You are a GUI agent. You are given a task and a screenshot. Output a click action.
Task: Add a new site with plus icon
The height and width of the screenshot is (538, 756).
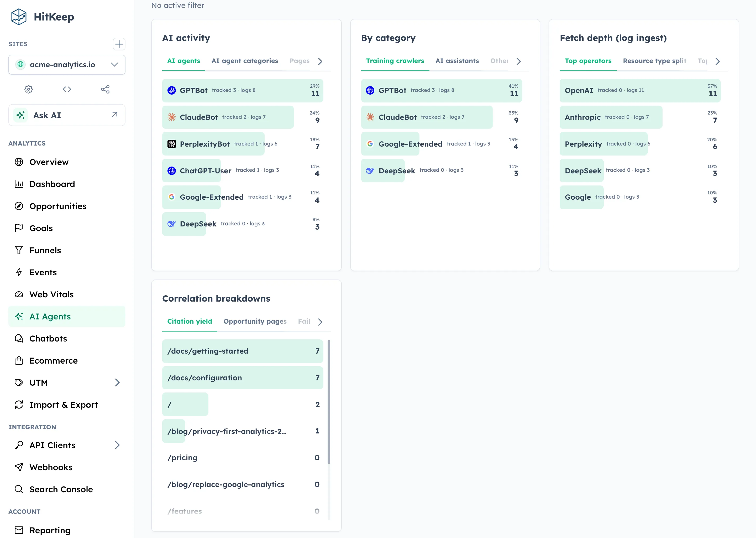point(119,44)
